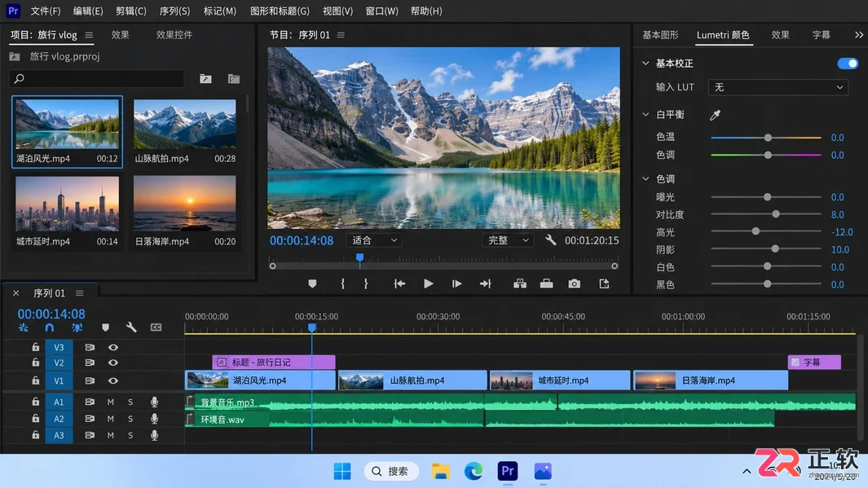The width and height of the screenshot is (868, 488).
Task: Hide V1 track with eye icon
Action: pos(113,380)
